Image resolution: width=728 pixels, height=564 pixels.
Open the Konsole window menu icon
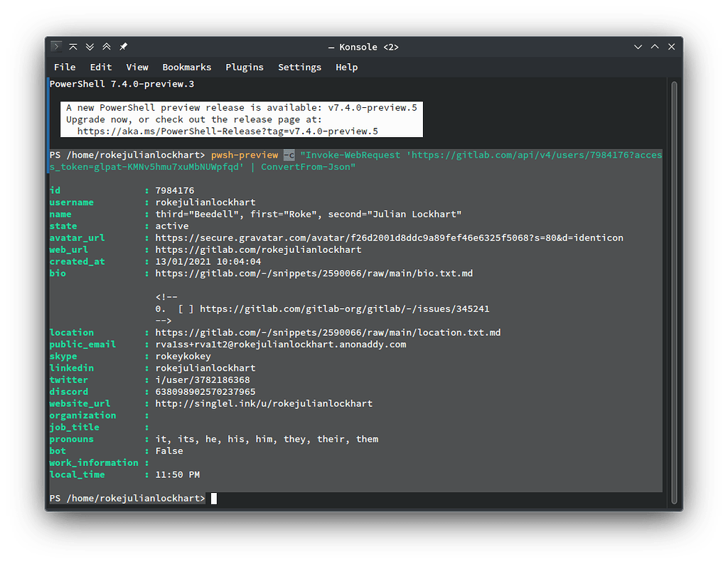[x=55, y=46]
